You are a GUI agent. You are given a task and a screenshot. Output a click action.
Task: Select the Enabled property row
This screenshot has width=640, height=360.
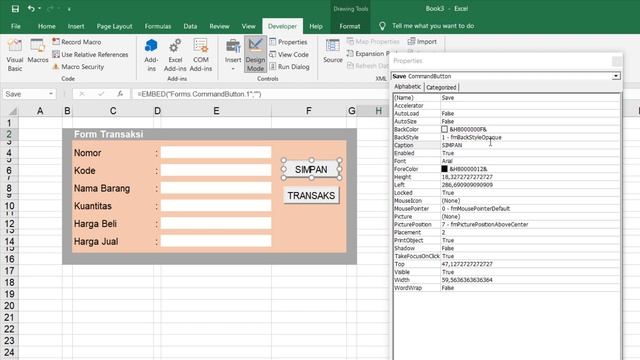(x=506, y=153)
